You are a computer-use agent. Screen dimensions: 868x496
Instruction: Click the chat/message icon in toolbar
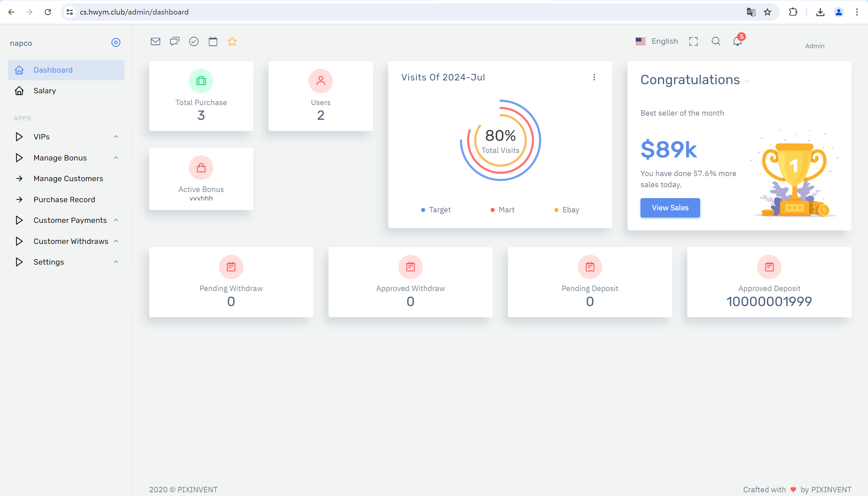click(x=175, y=40)
